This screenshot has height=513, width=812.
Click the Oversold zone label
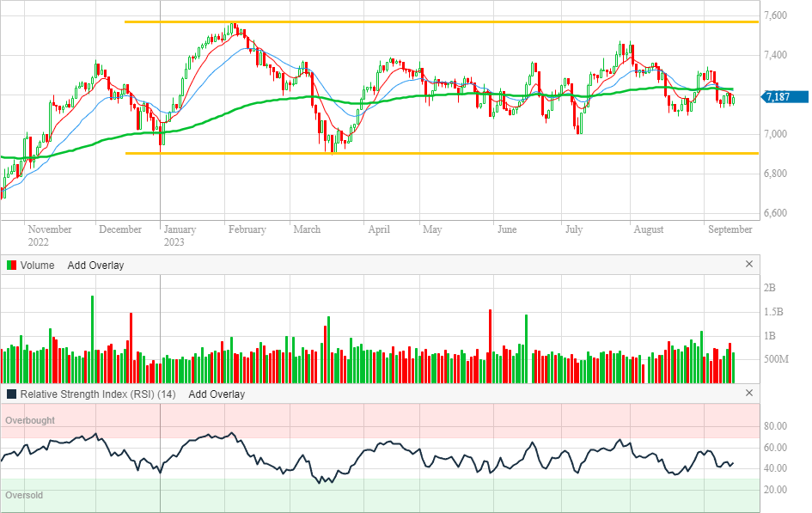click(x=24, y=496)
